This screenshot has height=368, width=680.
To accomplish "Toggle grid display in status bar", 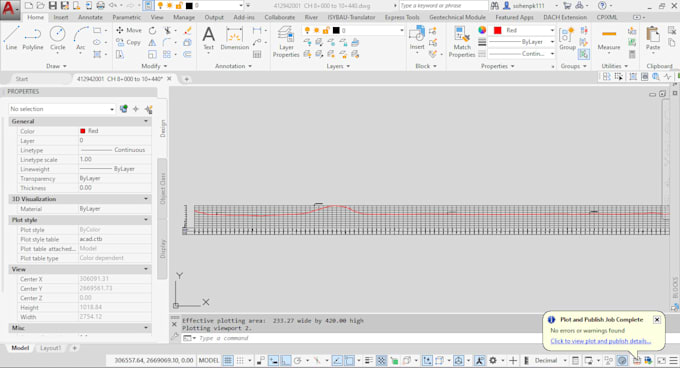I will pyautogui.click(x=228, y=360).
